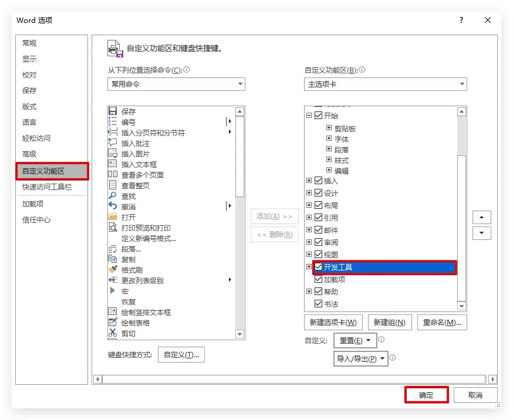The image size is (513, 420).
Task: Click the Draw Table (绘制表格) icon
Action: tap(113, 323)
